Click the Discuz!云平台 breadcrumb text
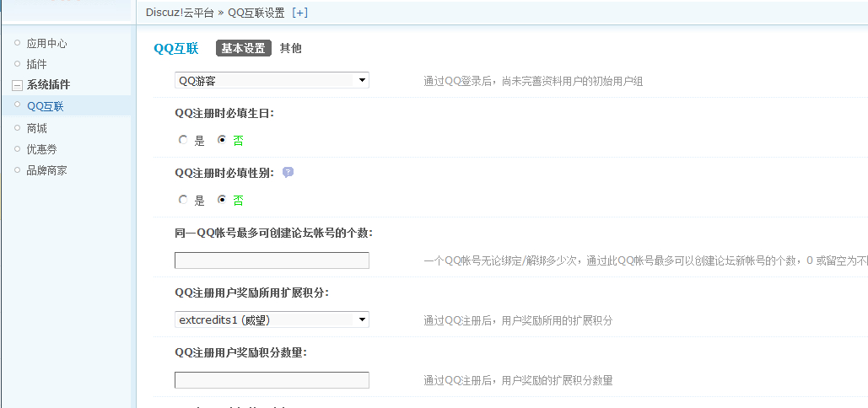The image size is (868, 408). (x=180, y=13)
